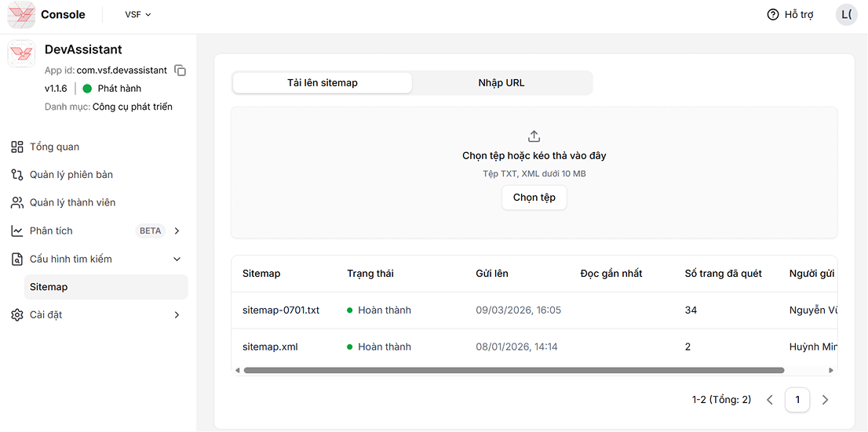The width and height of the screenshot is (868, 432).
Task: Open the user avatar L( menu
Action: click(846, 15)
